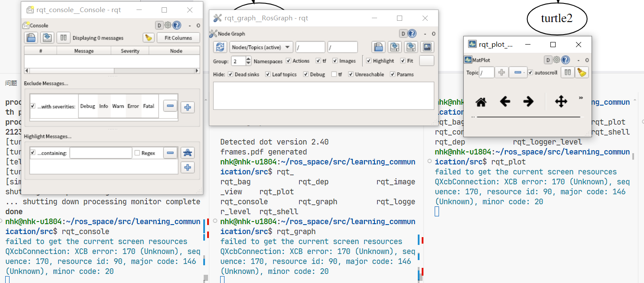The height and width of the screenshot is (283, 644).
Task: Click the strikethrough A highlight-only icon
Action: [x=188, y=152]
